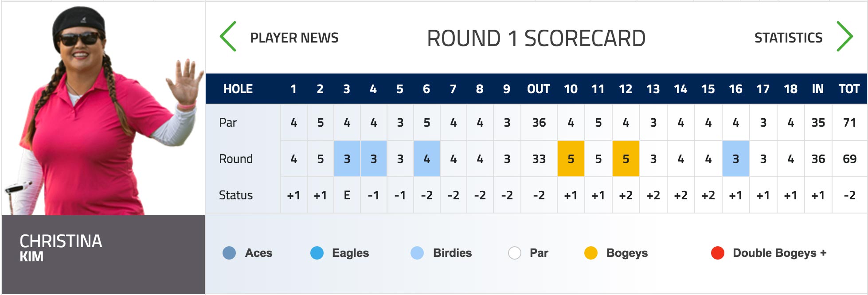Open the Statistics section

point(788,38)
